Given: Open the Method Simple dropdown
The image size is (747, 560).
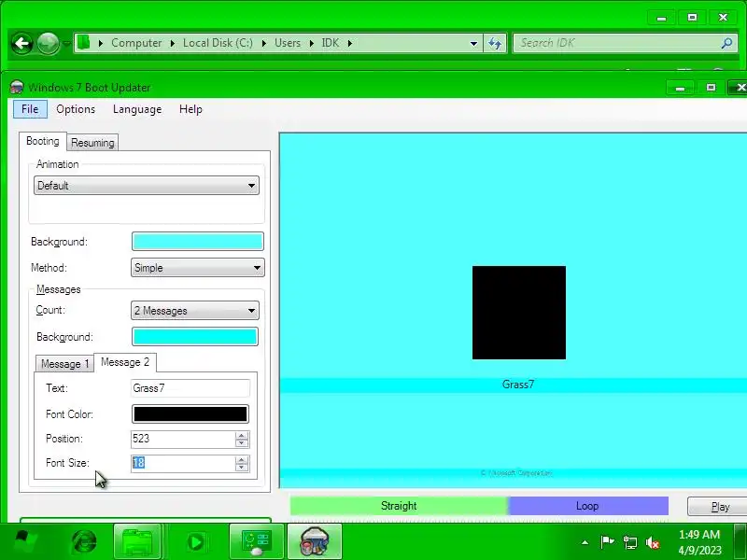Looking at the screenshot, I should [x=198, y=268].
